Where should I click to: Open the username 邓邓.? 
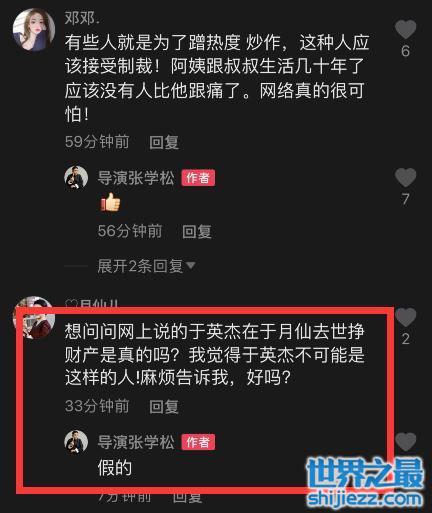(x=82, y=17)
